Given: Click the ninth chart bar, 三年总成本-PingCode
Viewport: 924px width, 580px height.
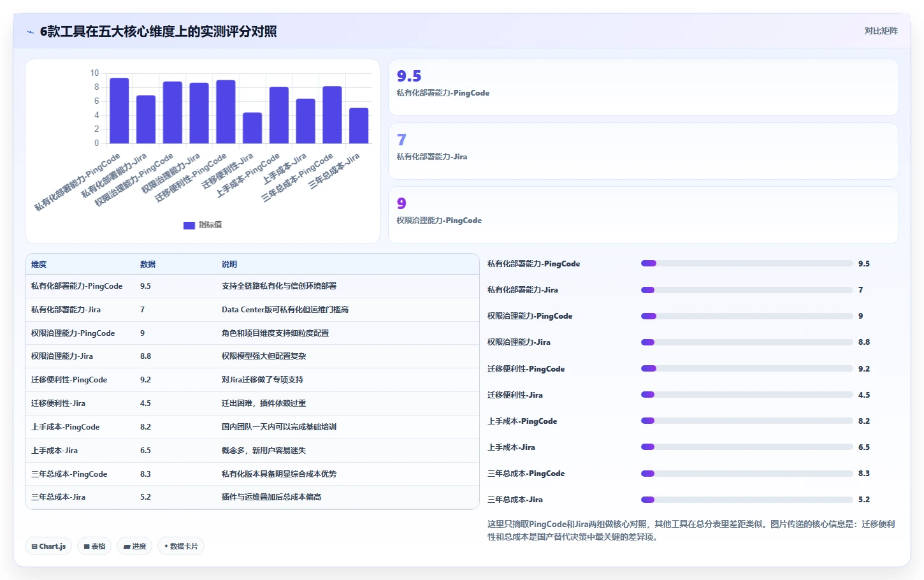Looking at the screenshot, I should pyautogui.click(x=332, y=115).
